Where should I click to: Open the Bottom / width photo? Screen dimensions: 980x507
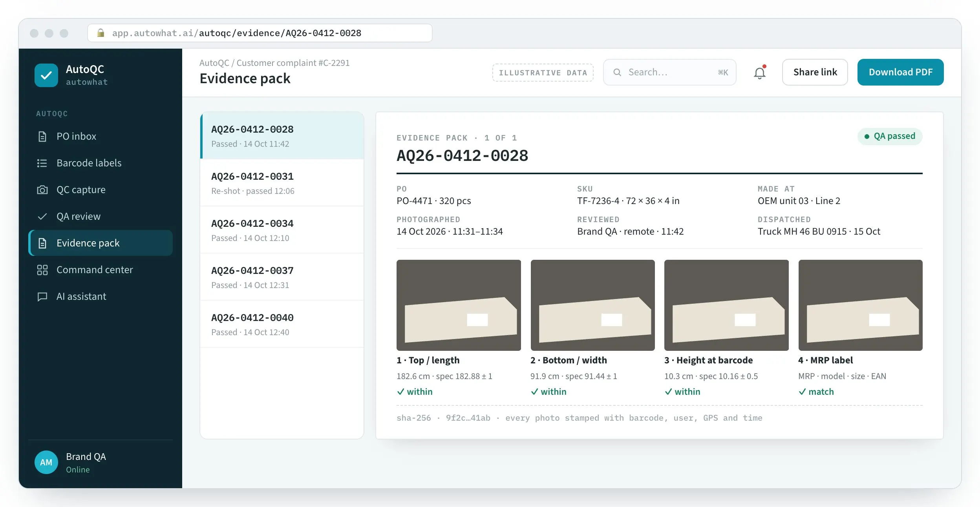[x=593, y=305]
